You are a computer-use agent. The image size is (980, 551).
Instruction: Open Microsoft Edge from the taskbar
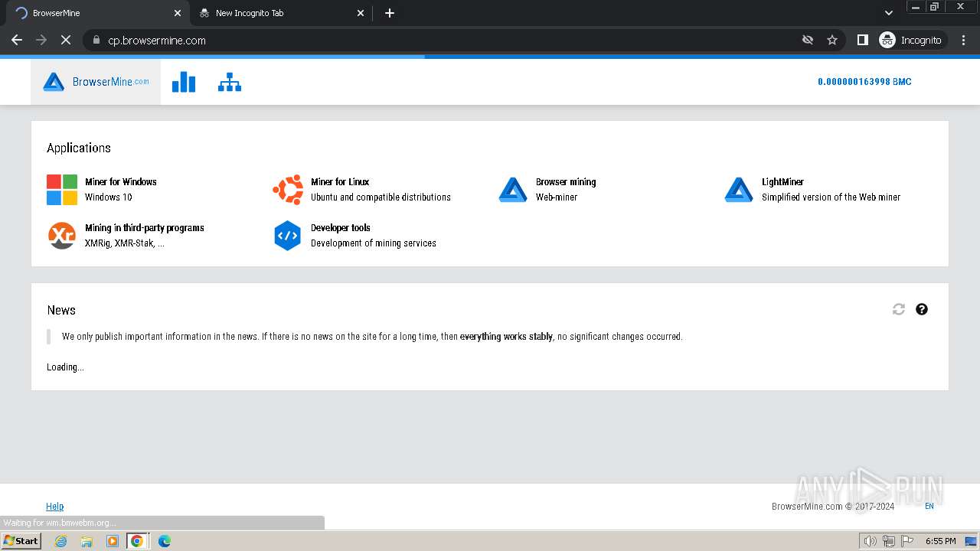click(164, 541)
